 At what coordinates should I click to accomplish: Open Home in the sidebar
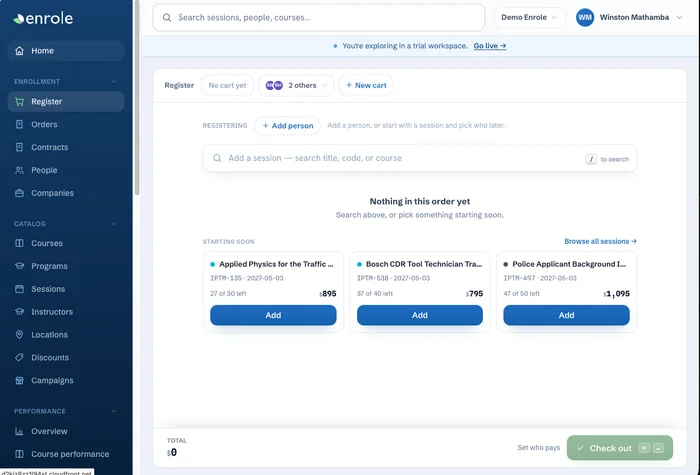point(66,51)
